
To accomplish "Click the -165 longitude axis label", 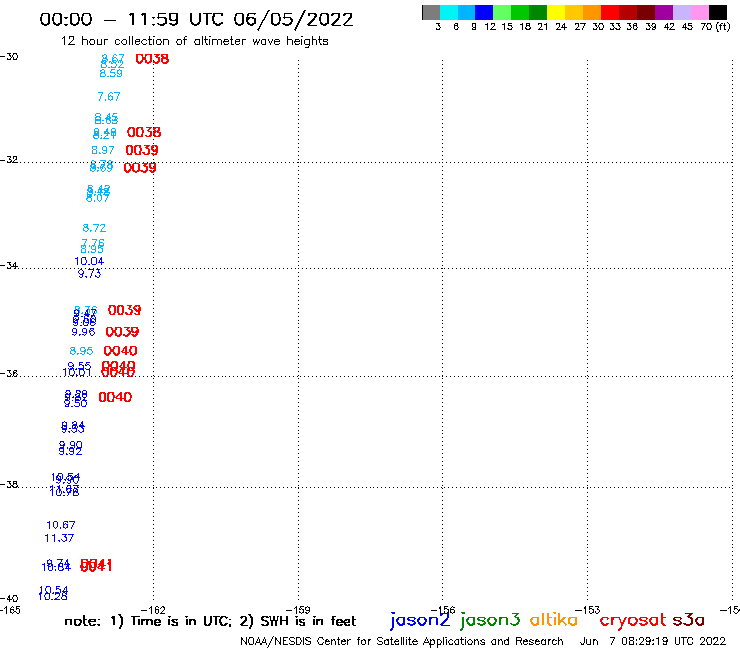I will click(x=10, y=610).
